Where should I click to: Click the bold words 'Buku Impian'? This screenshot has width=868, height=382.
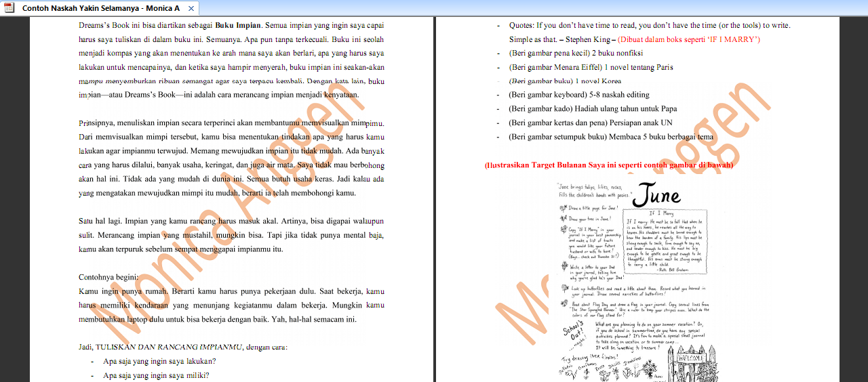[238, 25]
